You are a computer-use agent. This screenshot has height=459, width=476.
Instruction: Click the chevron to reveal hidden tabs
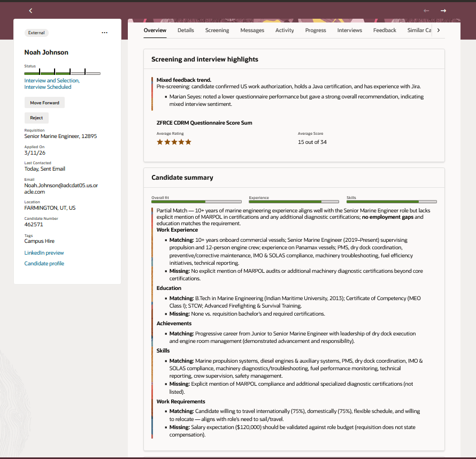click(x=439, y=30)
